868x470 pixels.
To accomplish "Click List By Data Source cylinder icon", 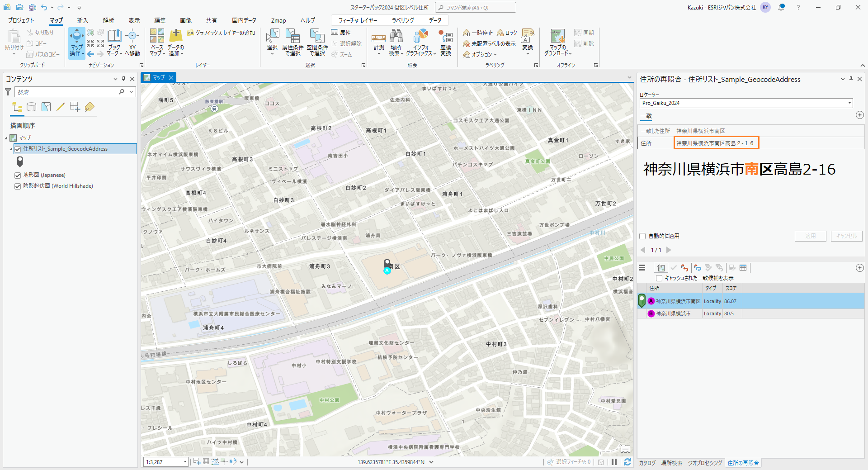I will pos(31,107).
